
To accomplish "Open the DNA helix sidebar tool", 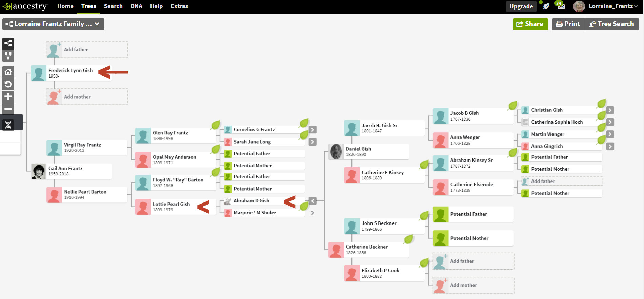I will click(8, 125).
